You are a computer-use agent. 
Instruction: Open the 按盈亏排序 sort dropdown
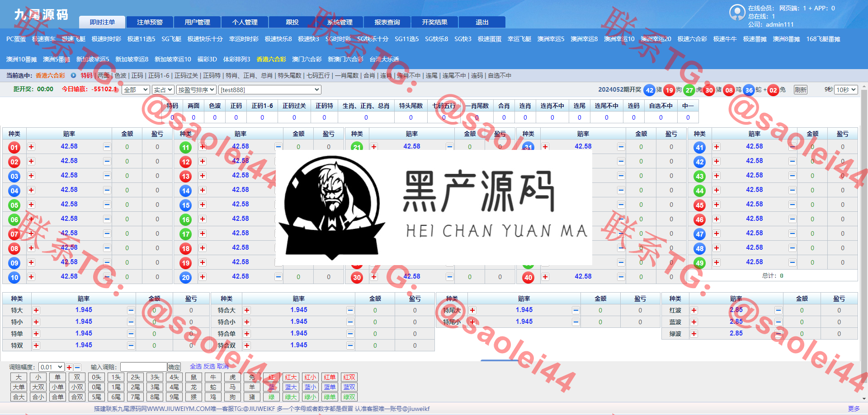(196, 90)
